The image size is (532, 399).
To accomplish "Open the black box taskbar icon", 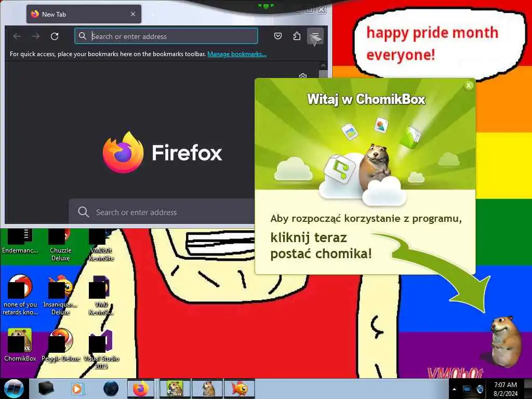I will 46,389.
